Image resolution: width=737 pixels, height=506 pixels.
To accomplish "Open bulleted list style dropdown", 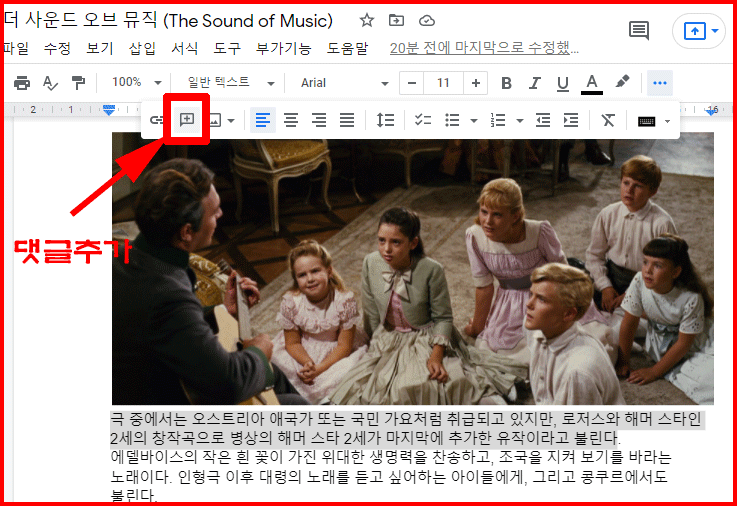I will coord(474,121).
